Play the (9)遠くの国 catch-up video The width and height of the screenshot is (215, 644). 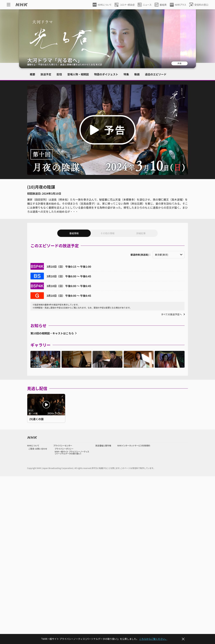point(46,404)
